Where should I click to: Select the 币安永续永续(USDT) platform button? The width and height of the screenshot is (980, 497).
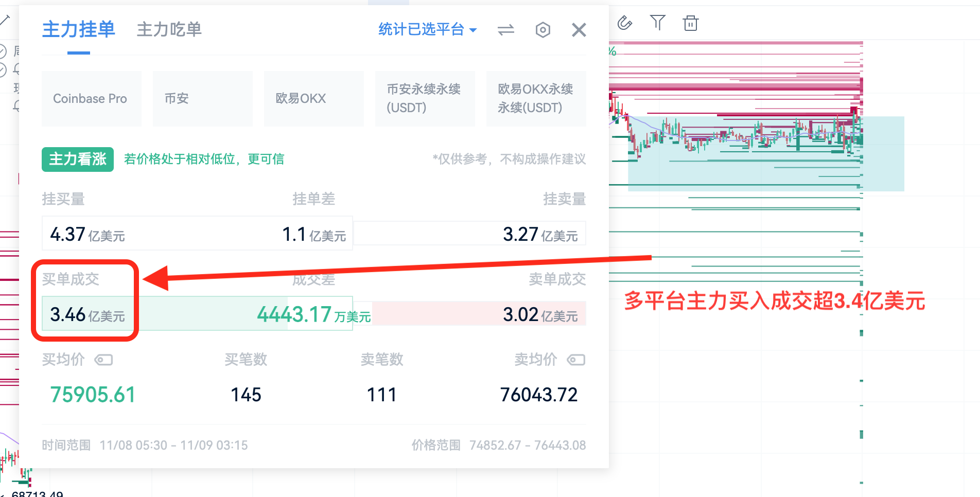pos(425,98)
